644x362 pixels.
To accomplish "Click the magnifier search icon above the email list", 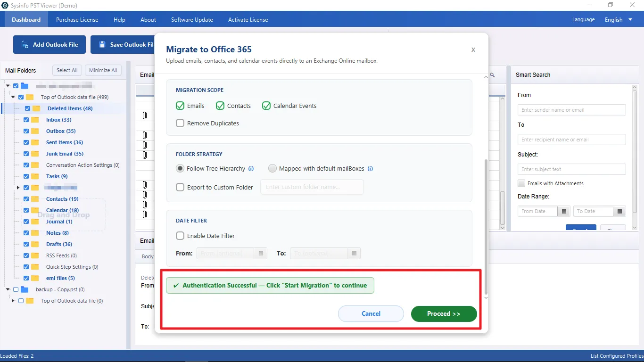I will (493, 75).
